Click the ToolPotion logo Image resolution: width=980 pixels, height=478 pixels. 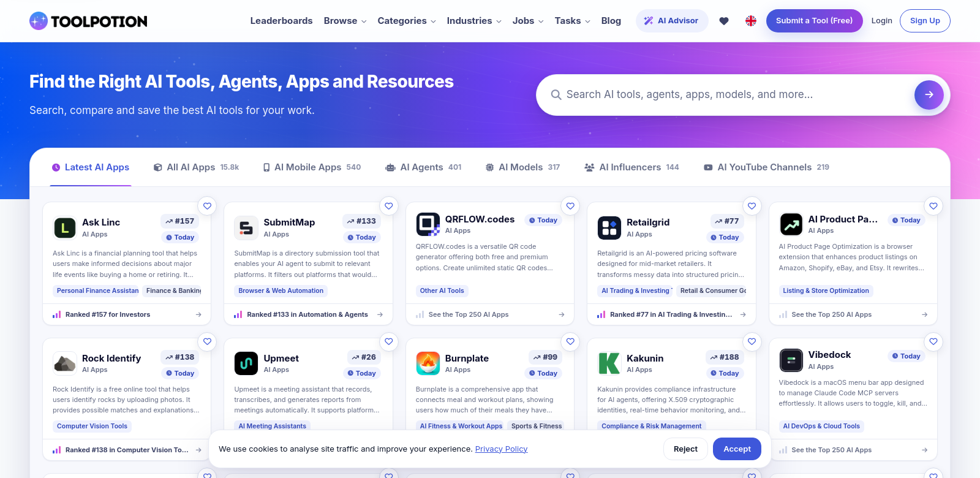pos(88,21)
